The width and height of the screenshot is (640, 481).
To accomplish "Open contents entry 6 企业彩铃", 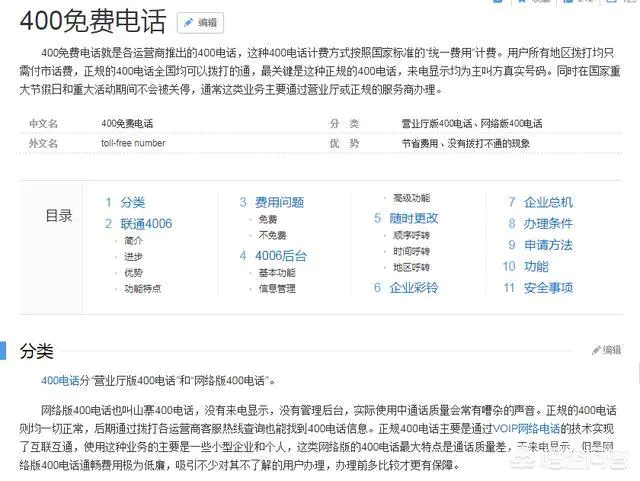I will coord(413,288).
